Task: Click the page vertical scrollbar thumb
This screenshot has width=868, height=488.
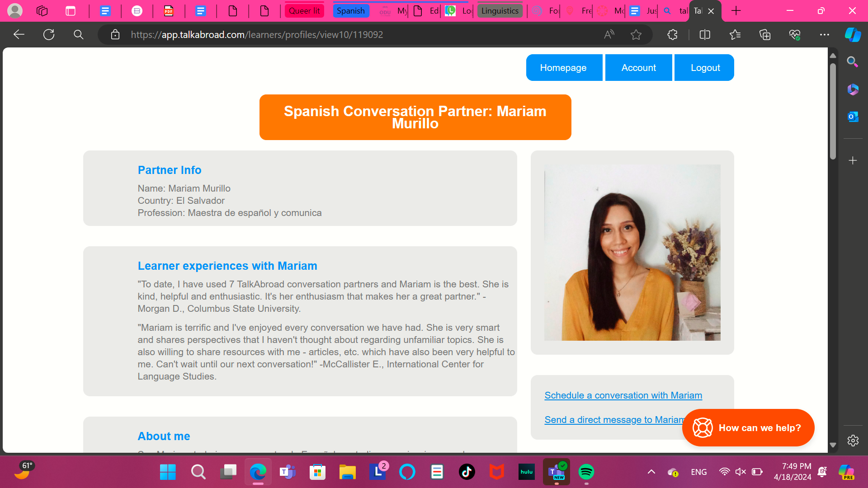Action: [x=833, y=111]
